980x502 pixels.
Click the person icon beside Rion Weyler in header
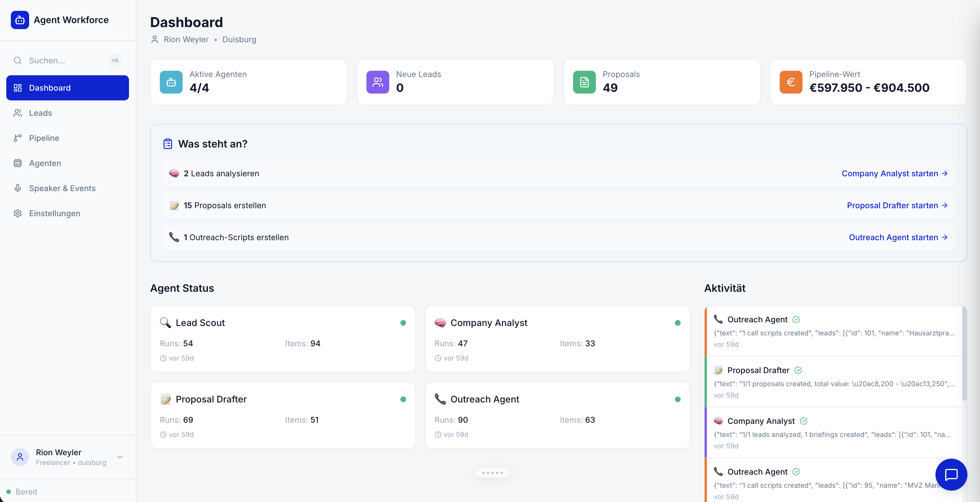coord(154,40)
